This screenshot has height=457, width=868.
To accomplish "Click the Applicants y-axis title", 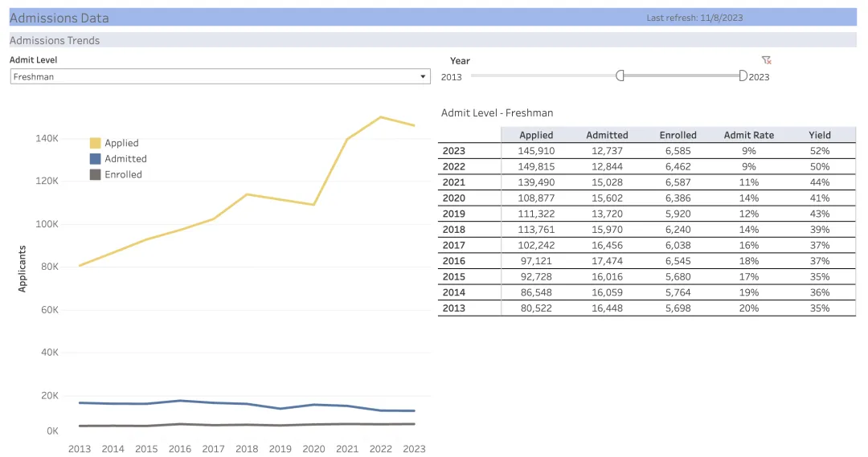I will [x=23, y=269].
